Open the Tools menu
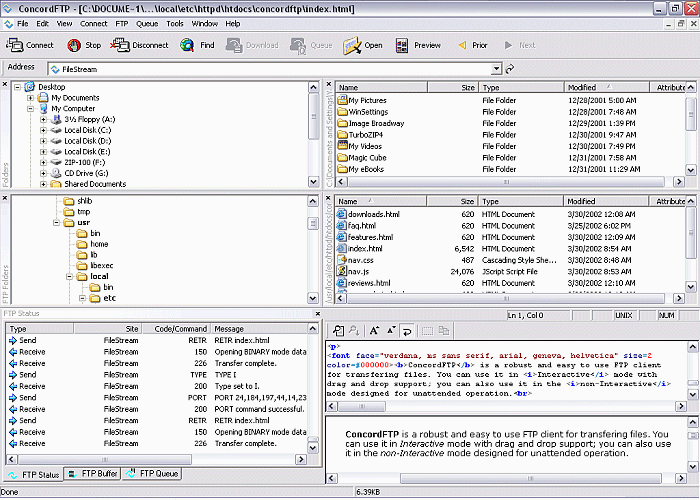This screenshot has height=500, width=700. pyautogui.click(x=175, y=24)
